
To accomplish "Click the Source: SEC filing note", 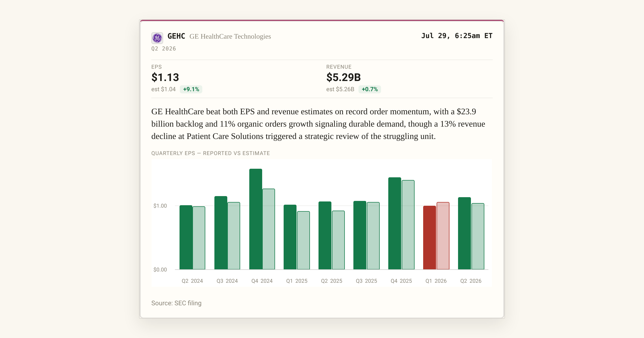I will [x=176, y=303].
